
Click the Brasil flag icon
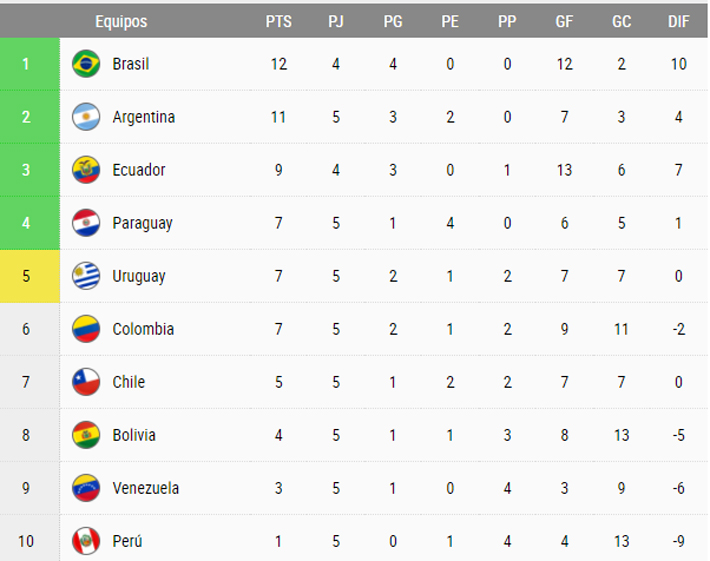(86, 64)
